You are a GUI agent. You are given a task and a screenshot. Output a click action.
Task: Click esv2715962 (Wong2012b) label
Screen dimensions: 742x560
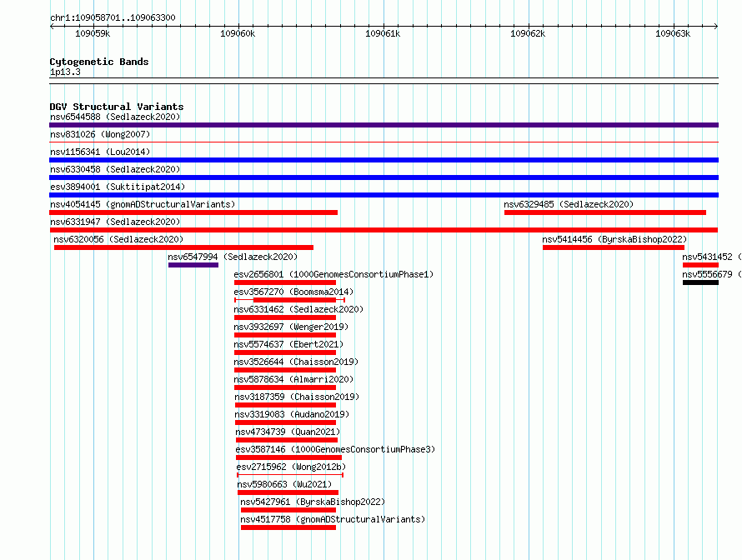pos(291,467)
